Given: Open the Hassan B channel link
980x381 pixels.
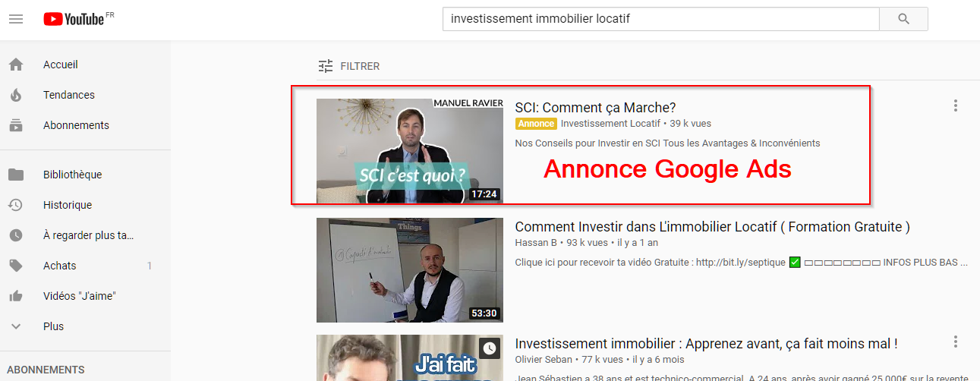Looking at the screenshot, I should coord(536,243).
